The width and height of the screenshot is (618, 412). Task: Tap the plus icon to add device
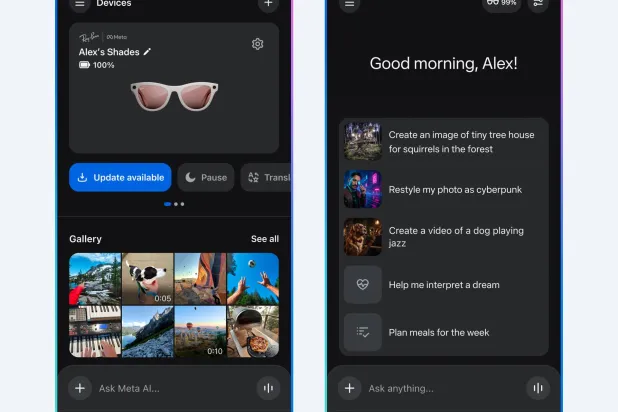coord(266,4)
